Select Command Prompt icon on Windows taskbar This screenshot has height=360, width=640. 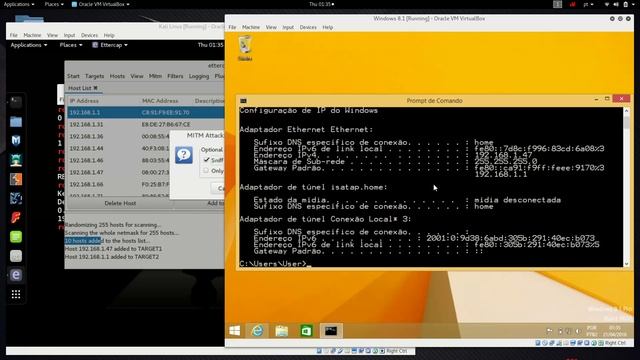click(x=331, y=331)
